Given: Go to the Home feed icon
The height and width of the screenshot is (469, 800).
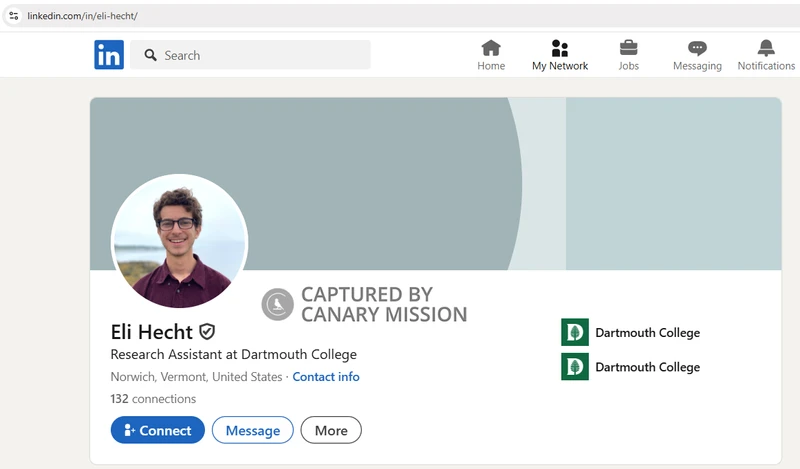Looking at the screenshot, I should pos(491,48).
